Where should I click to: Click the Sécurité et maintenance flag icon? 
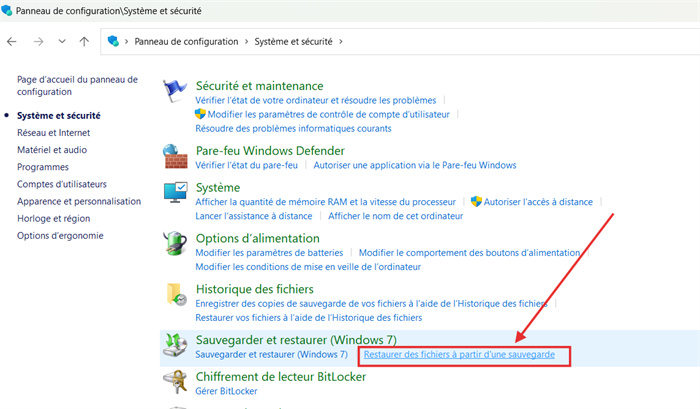pyautogui.click(x=175, y=90)
